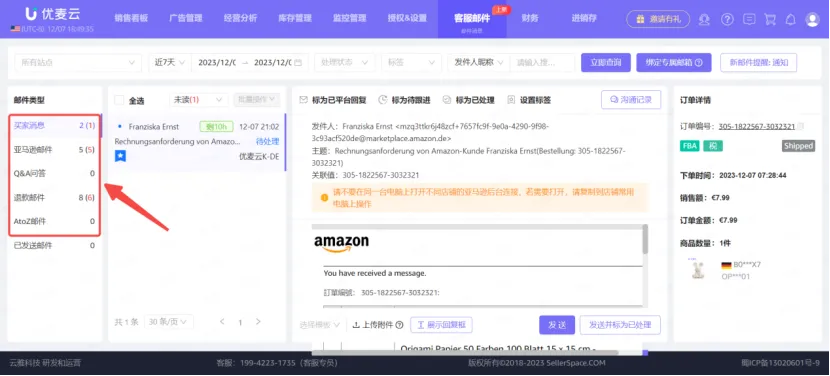
Task: Click the check icon for 标为已处理
Action: click(447, 100)
